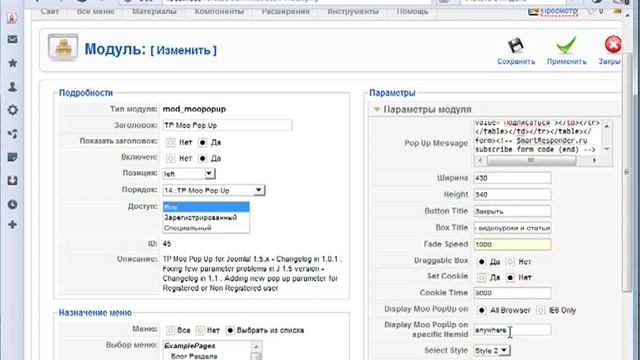Open the history clock icon in sidebar
Screen dimensions: 640x360
click(13, 204)
